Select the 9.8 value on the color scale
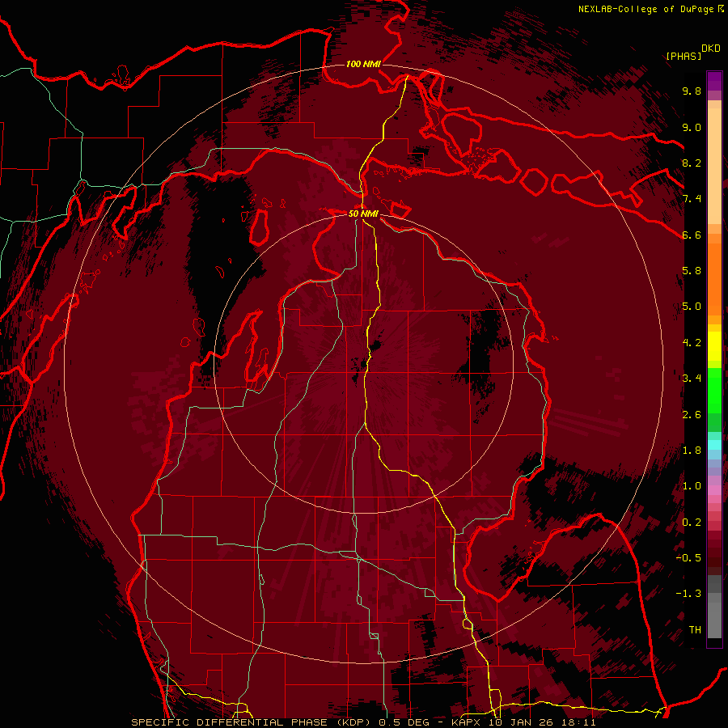728x728 pixels. pyautogui.click(x=692, y=91)
